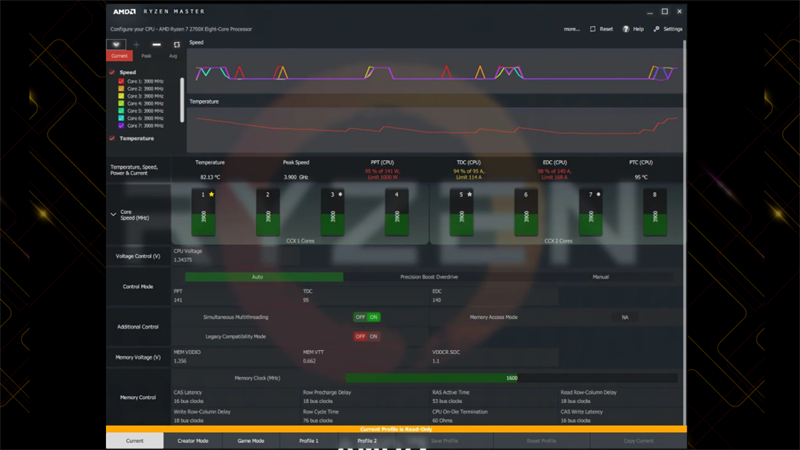Open the Profile 1 tab
This screenshot has height=450, width=800.
coord(309,441)
